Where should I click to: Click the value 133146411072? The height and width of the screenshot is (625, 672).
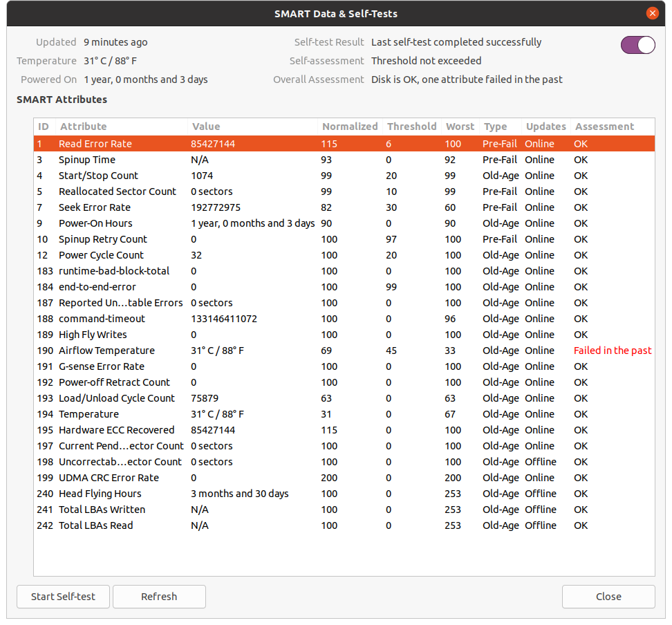[224, 319]
